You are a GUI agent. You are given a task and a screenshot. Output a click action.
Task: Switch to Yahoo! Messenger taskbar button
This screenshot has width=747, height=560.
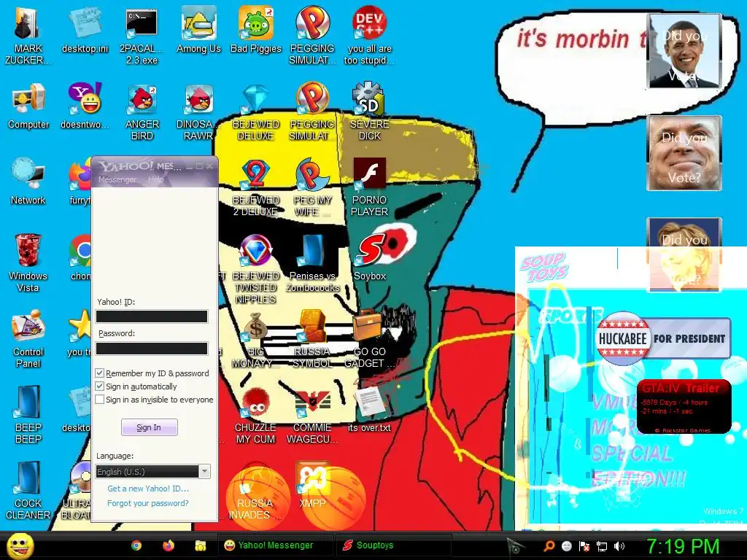(x=274, y=545)
